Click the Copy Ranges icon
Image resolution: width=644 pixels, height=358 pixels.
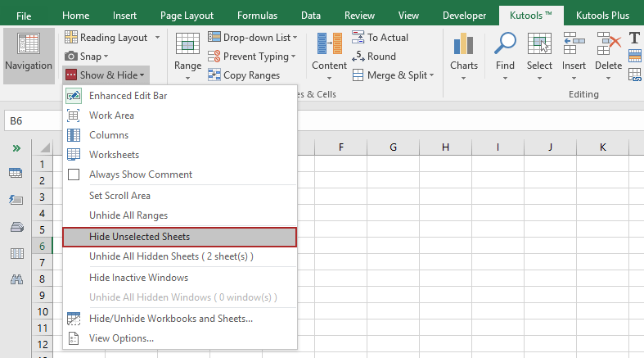214,75
